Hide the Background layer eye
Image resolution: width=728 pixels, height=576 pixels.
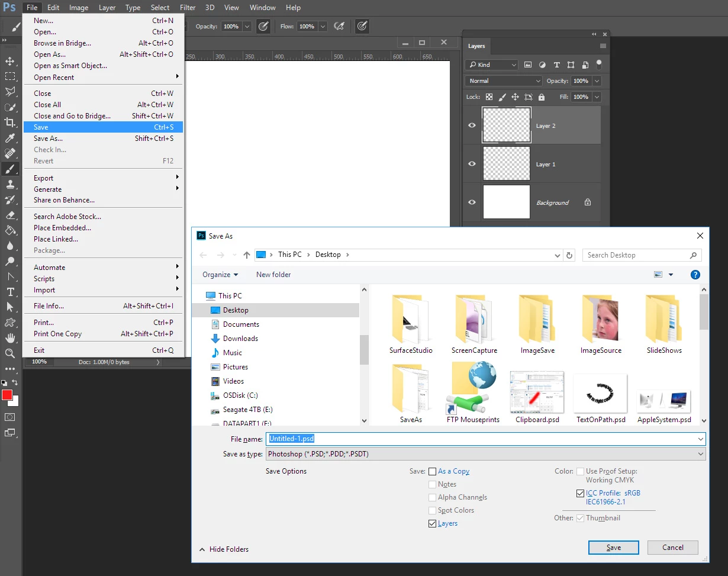pos(472,202)
